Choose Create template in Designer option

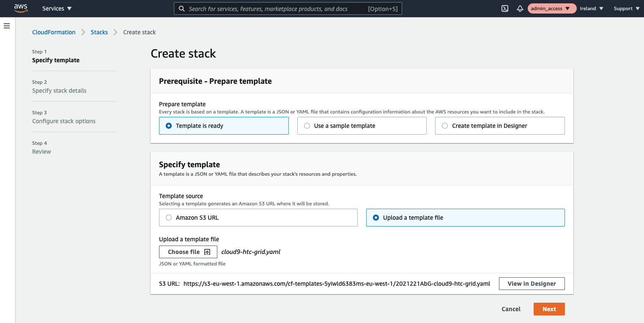pos(445,126)
